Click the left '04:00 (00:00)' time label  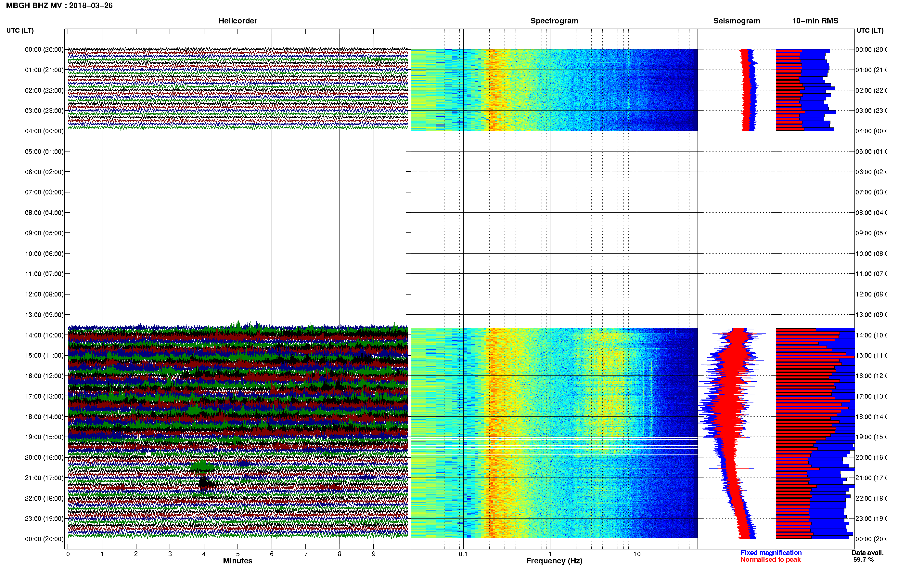pyautogui.click(x=44, y=131)
